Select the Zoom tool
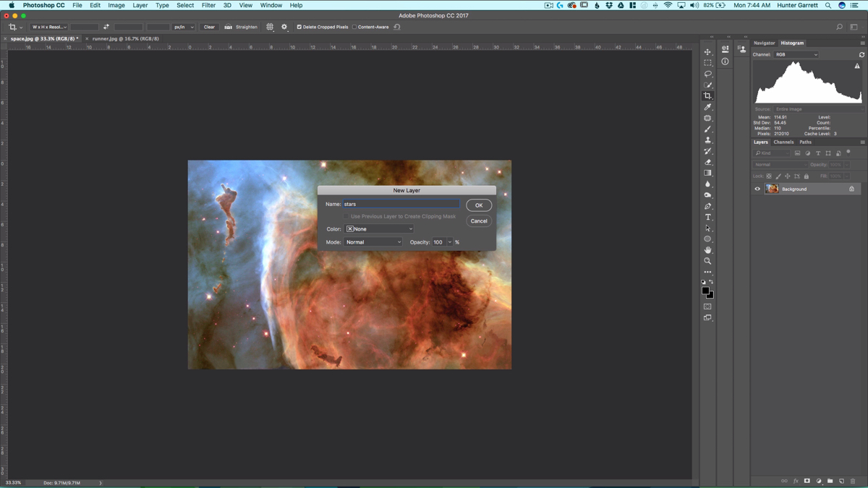Image resolution: width=868 pixels, height=488 pixels. 707,261
